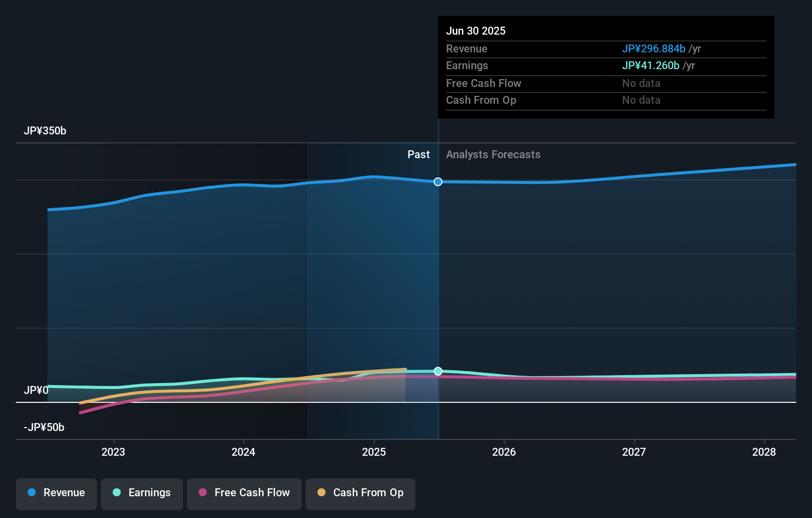Viewport: 812px width, 518px height.
Task: Toggle the Revenue series visibility
Action: click(x=56, y=493)
